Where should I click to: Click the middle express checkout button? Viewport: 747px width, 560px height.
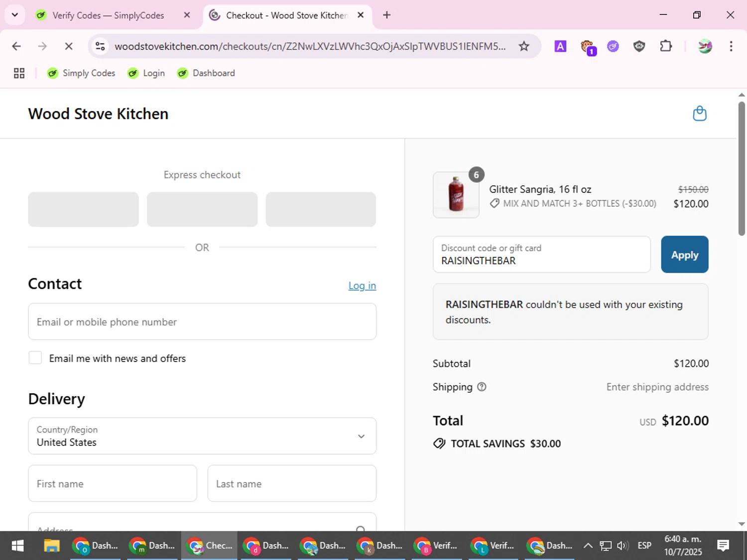(x=202, y=210)
